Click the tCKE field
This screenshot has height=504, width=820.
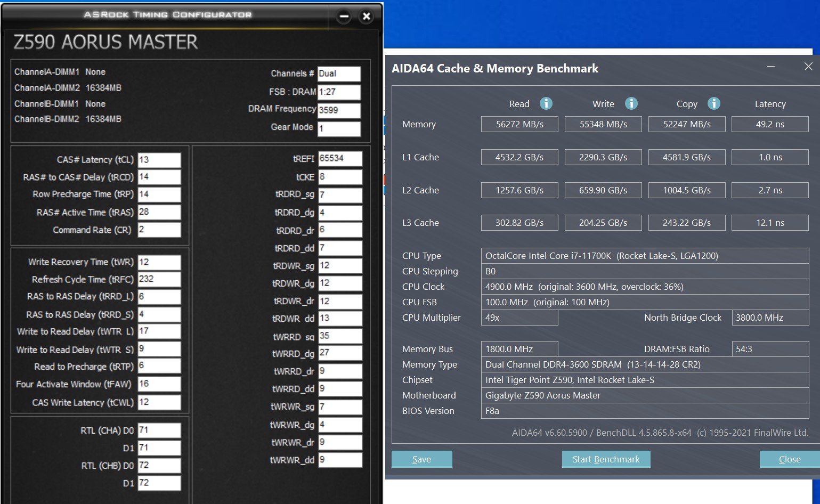click(x=340, y=177)
